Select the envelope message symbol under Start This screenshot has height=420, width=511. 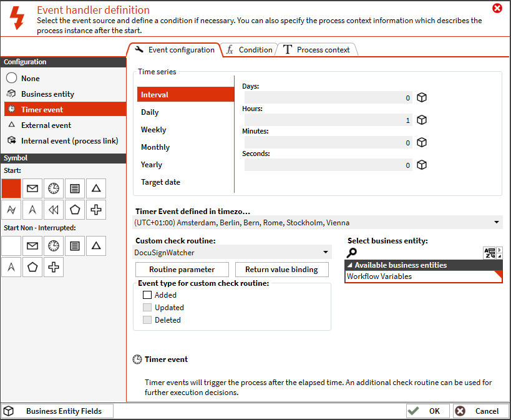(32, 188)
